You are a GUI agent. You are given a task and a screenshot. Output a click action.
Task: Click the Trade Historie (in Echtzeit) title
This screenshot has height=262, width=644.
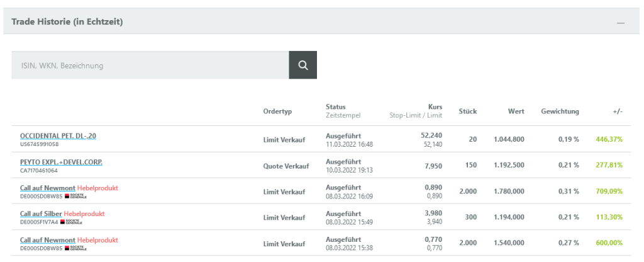point(67,22)
